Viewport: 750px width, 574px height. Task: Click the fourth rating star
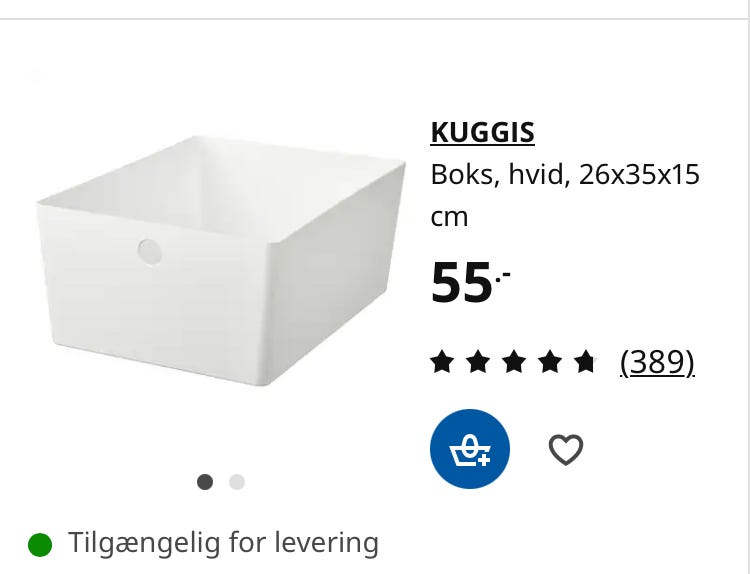coord(550,362)
